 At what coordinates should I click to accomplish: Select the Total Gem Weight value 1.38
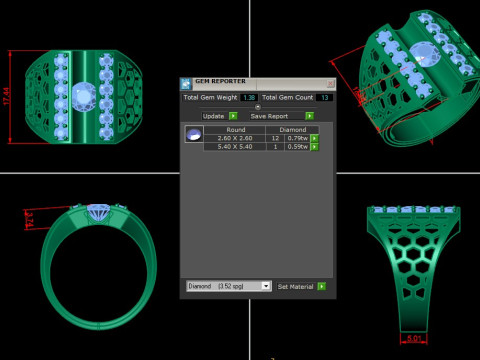[x=249, y=98]
